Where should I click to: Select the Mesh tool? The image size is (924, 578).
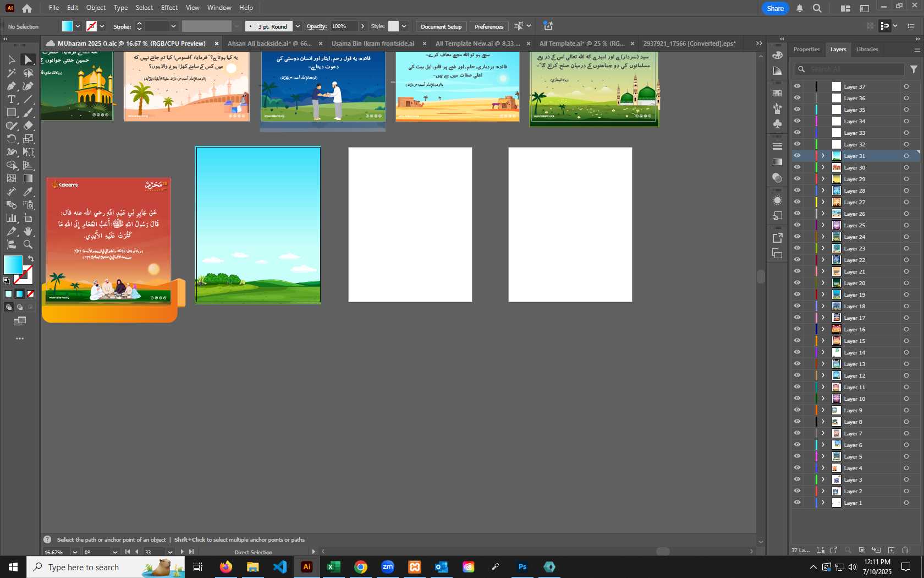(11, 178)
